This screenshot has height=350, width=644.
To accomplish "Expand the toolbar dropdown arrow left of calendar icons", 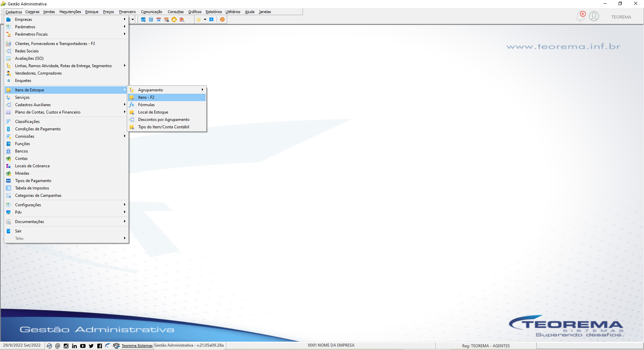I will [132, 19].
